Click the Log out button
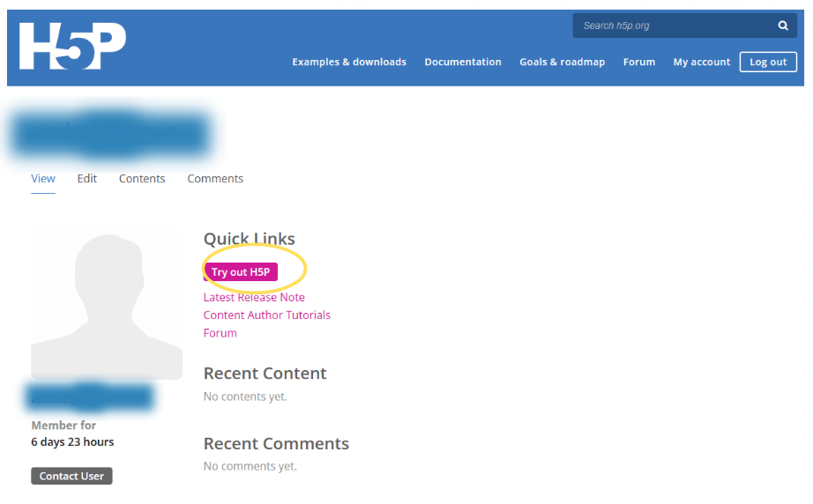The width and height of the screenshot is (813, 504). coord(768,63)
